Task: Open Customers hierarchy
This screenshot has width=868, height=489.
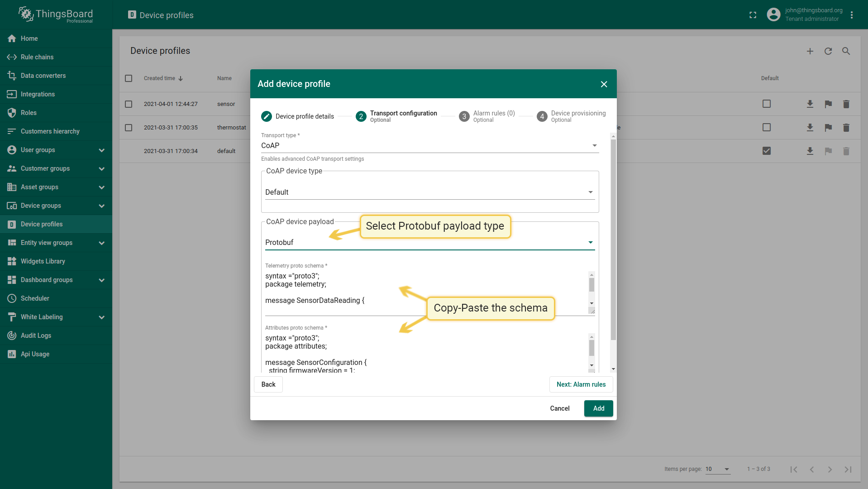Action: (56, 131)
